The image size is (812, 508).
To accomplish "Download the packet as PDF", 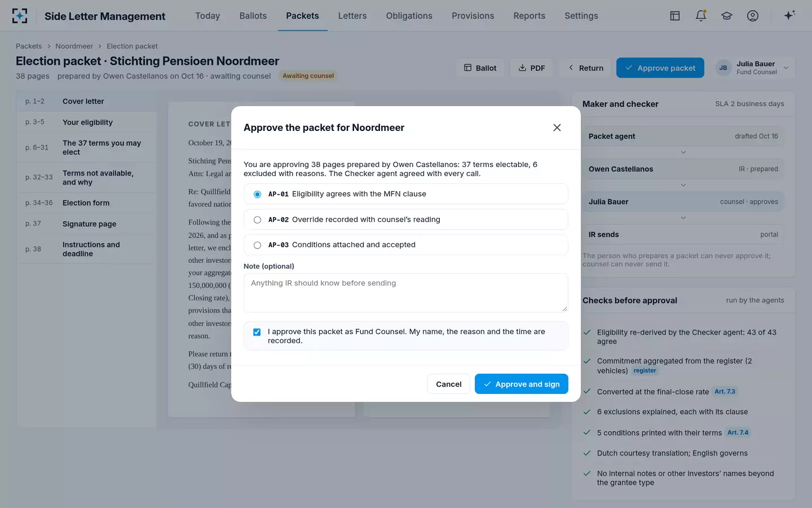I will [532, 68].
